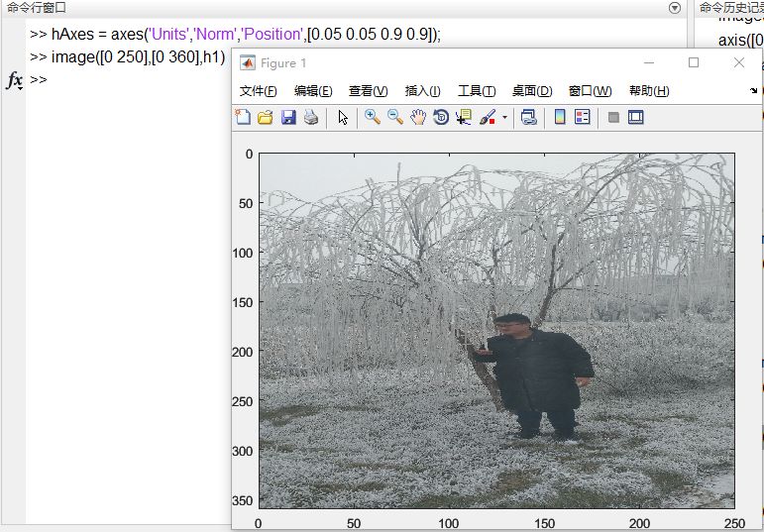This screenshot has width=764, height=532.
Task: Click the Hide Plot Tools icon
Action: [613, 118]
